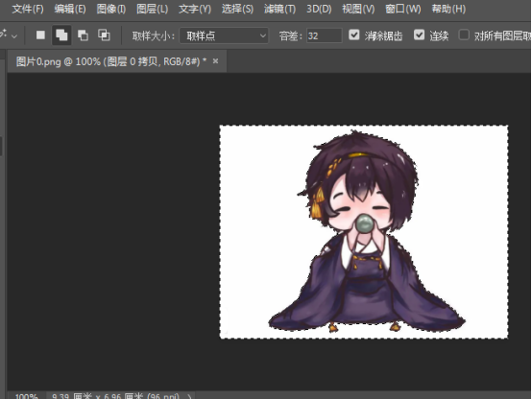Open the 取样大小 sample size dropdown
Screen dimensions: 532x399
pyautogui.click(x=224, y=35)
